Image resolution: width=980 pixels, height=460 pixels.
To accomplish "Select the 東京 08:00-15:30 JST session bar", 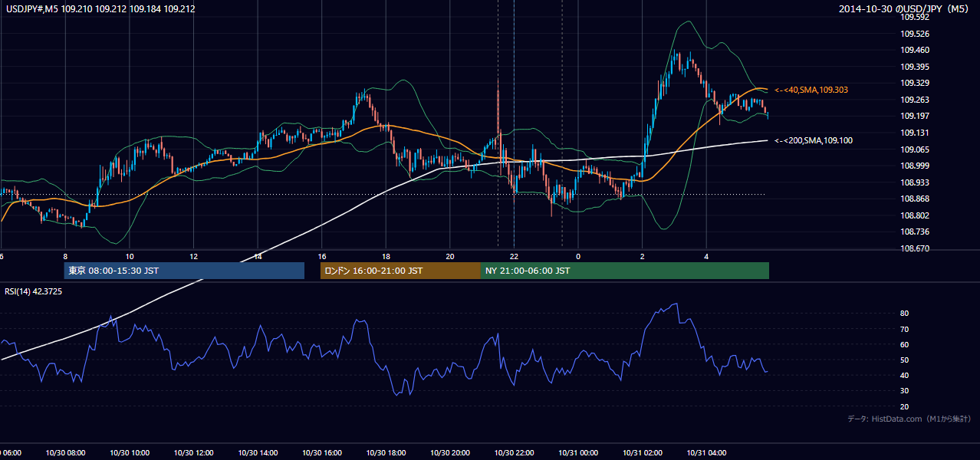I will [x=184, y=271].
